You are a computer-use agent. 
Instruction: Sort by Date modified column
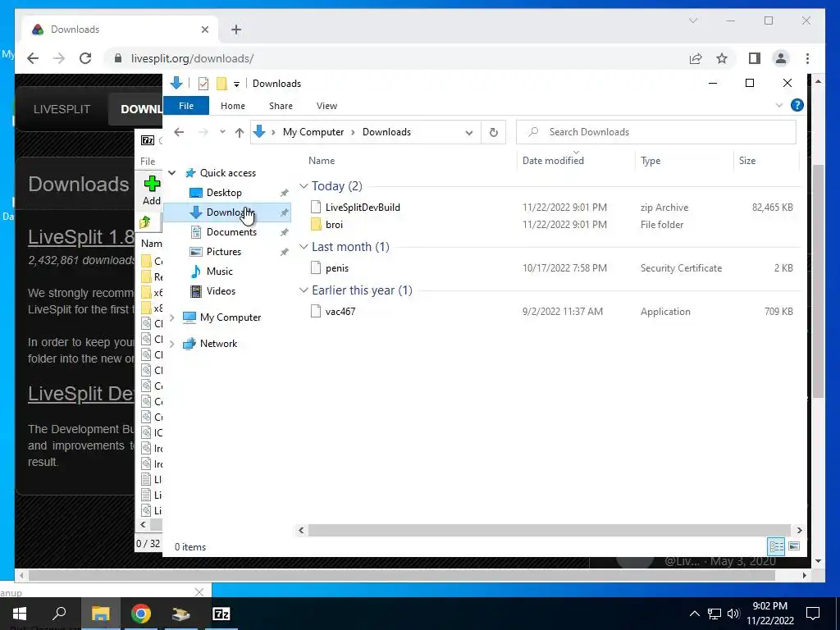(553, 161)
